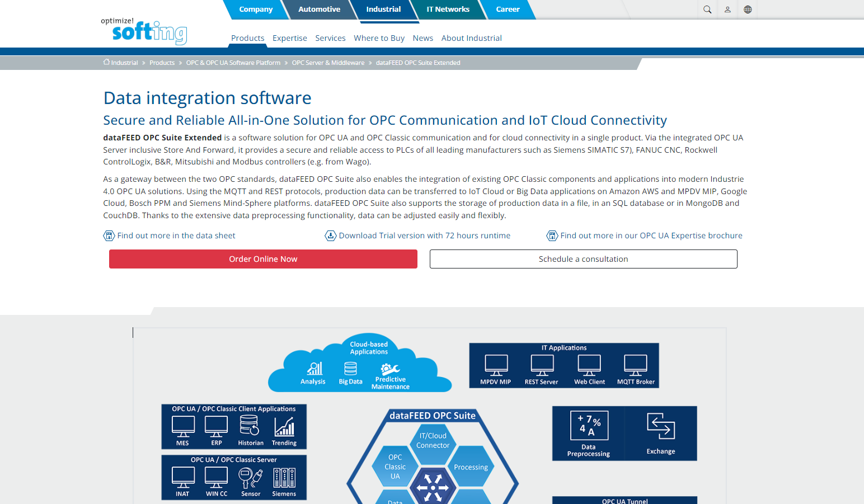Click the Predictive Maintenance icon
This screenshot has width=864, height=504.
coord(390,369)
